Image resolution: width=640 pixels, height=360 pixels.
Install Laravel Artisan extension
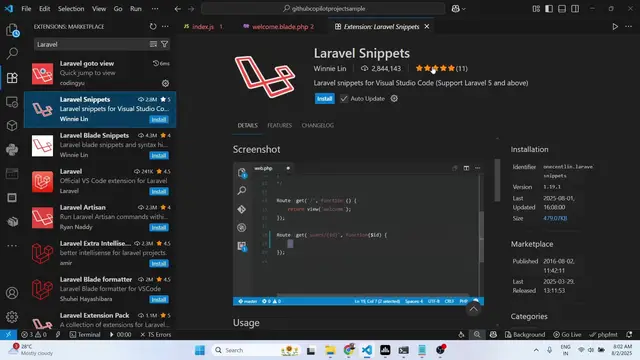(x=159, y=227)
